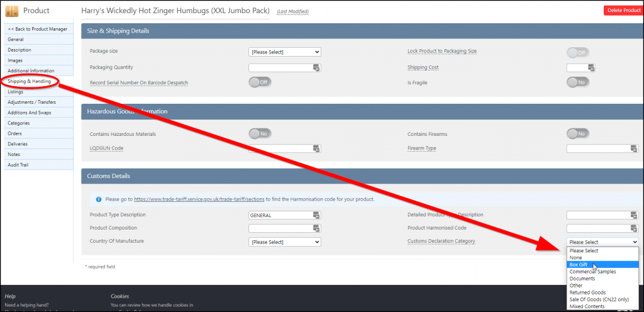Click the Lock Product to Packaging Size label
644x312 pixels.
coord(442,52)
